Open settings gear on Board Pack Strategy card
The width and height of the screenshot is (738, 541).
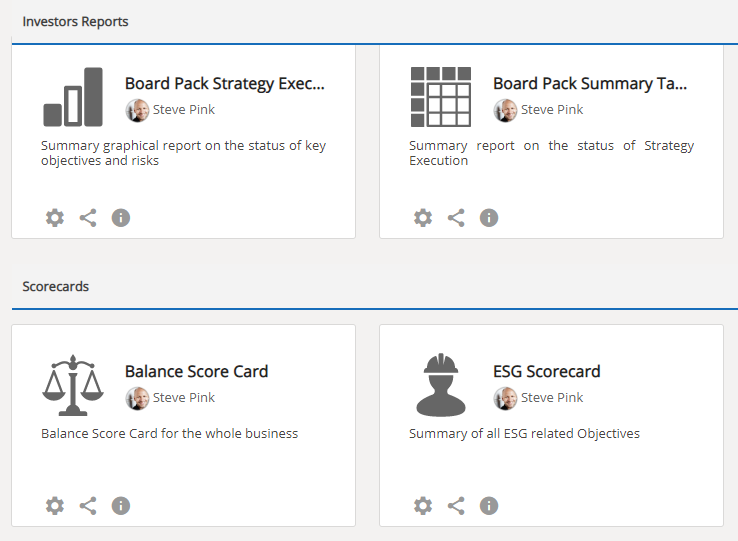pos(55,218)
